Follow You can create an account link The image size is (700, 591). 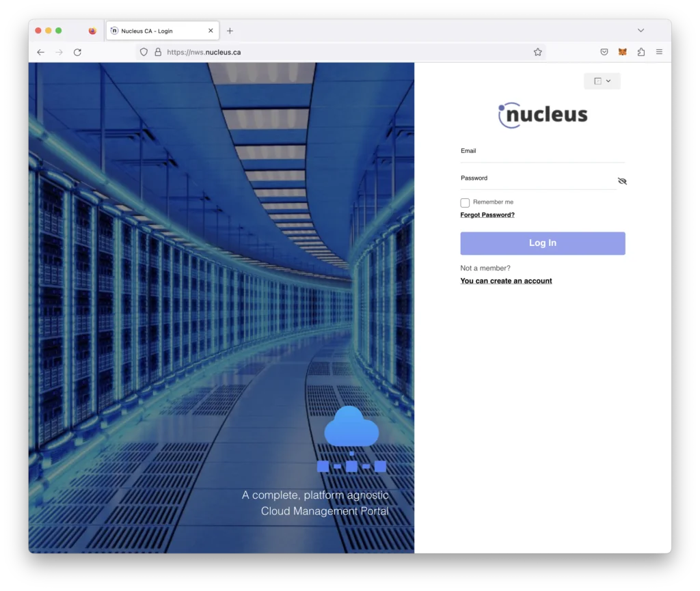(506, 281)
